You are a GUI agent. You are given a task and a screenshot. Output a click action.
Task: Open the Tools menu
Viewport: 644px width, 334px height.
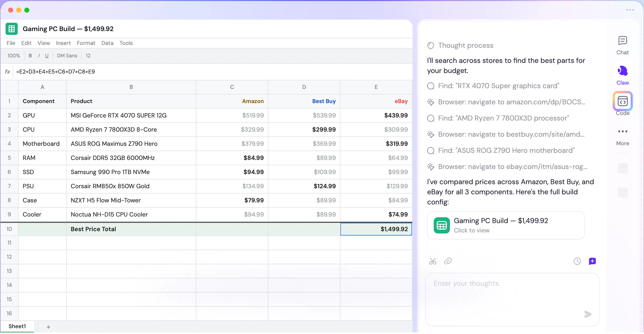(126, 43)
